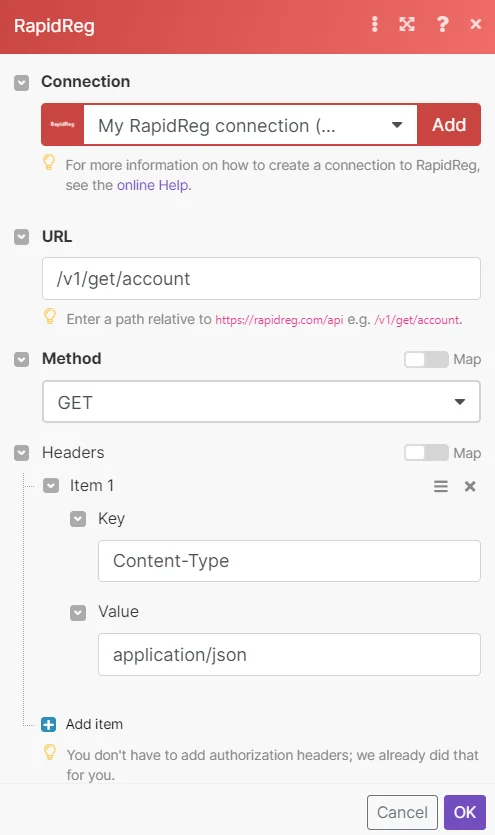Open the My RapidReg connection dropdown

(250, 125)
